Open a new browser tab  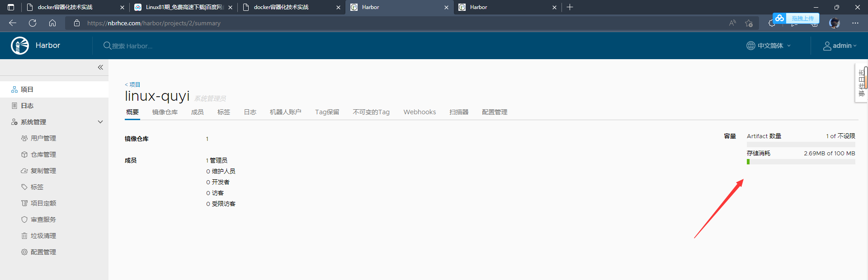[570, 7]
